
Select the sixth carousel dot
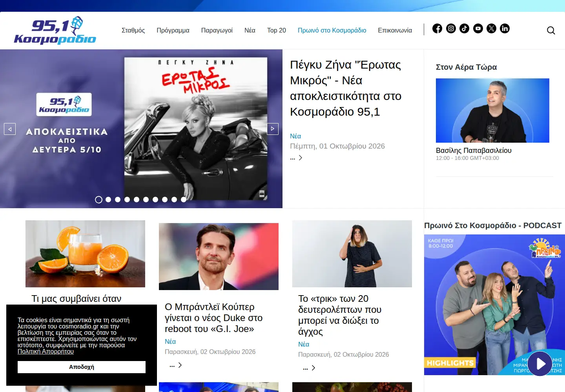(146, 200)
